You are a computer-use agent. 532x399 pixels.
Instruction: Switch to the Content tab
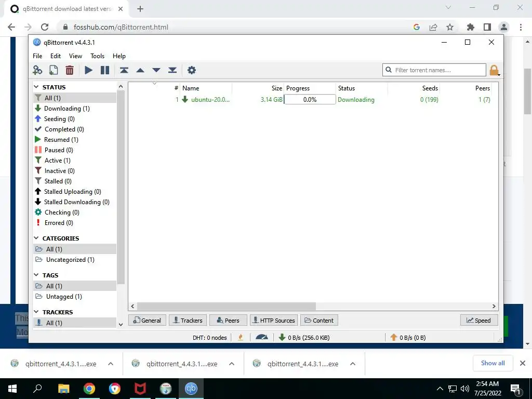(319, 320)
